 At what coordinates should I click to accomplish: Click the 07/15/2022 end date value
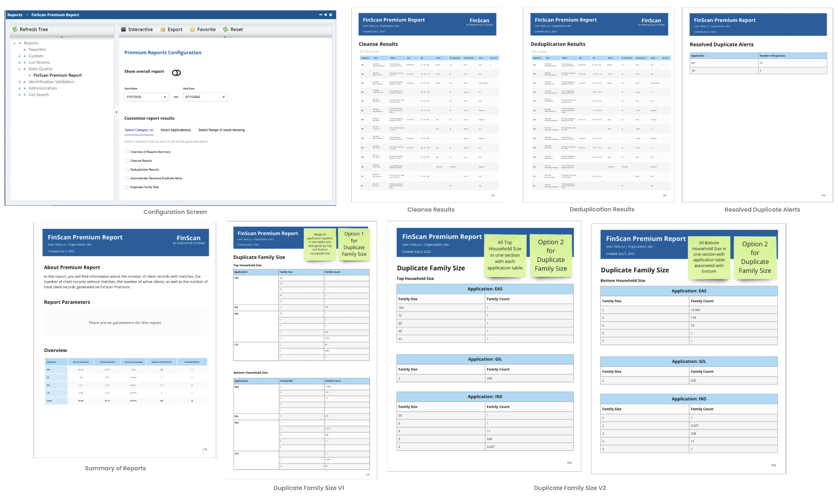point(193,97)
